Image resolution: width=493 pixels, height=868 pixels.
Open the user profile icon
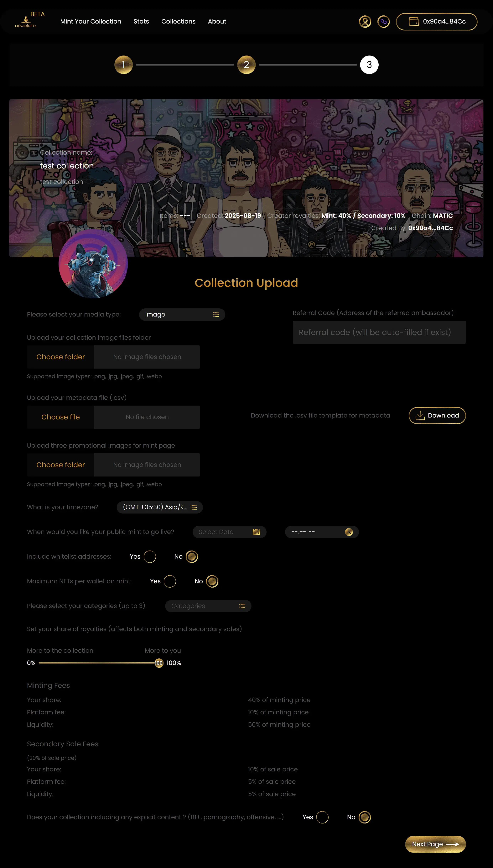pyautogui.click(x=365, y=22)
